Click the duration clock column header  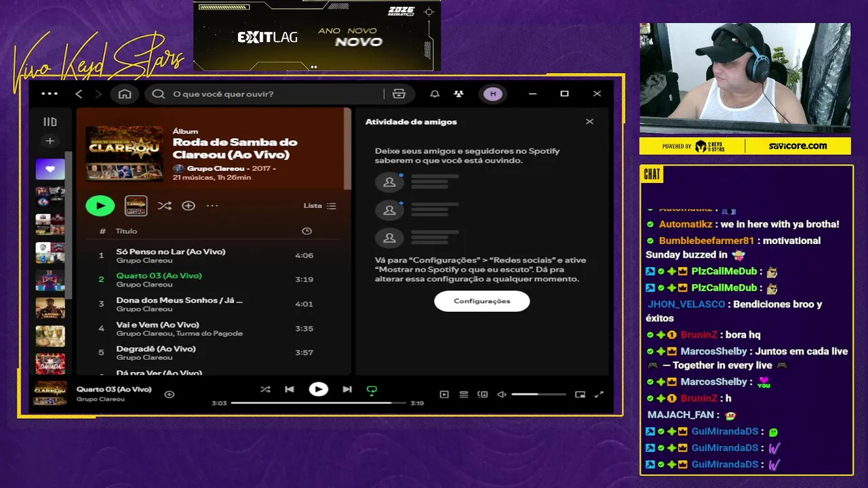coord(307,231)
